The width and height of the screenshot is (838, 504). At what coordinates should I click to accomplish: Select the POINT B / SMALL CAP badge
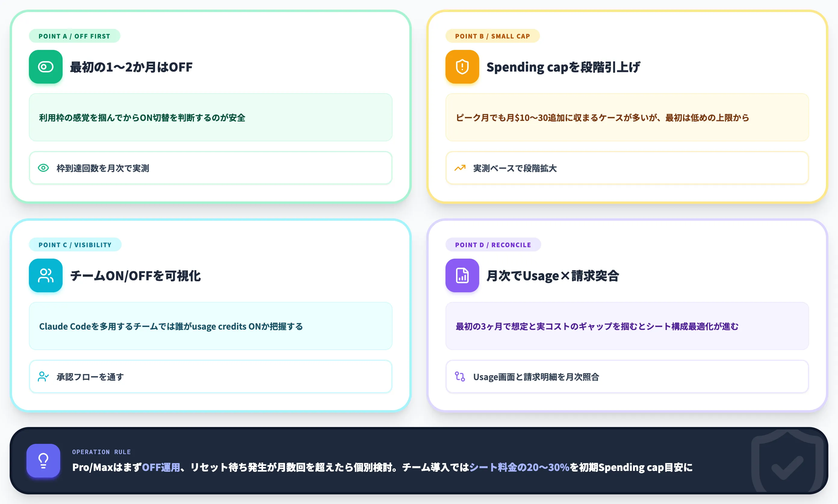[493, 36]
